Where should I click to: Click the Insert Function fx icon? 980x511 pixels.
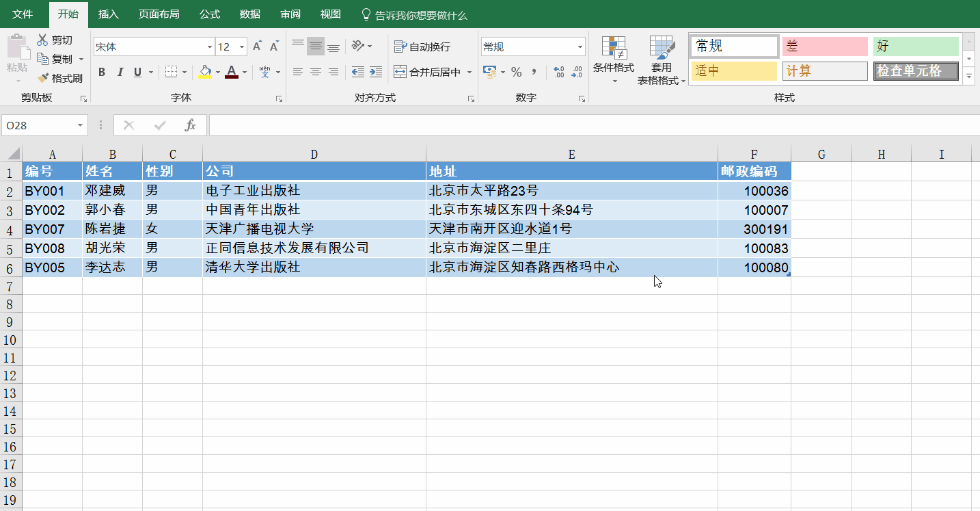[191, 125]
